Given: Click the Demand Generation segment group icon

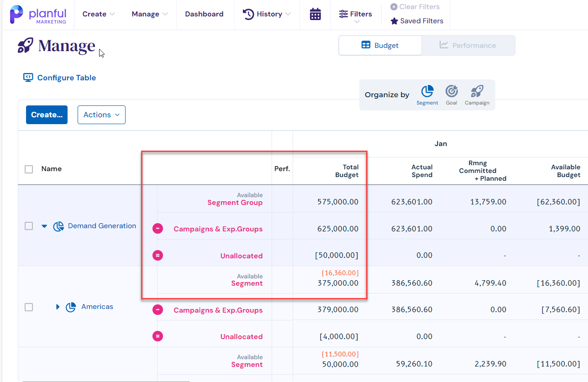Looking at the screenshot, I should 58,226.
